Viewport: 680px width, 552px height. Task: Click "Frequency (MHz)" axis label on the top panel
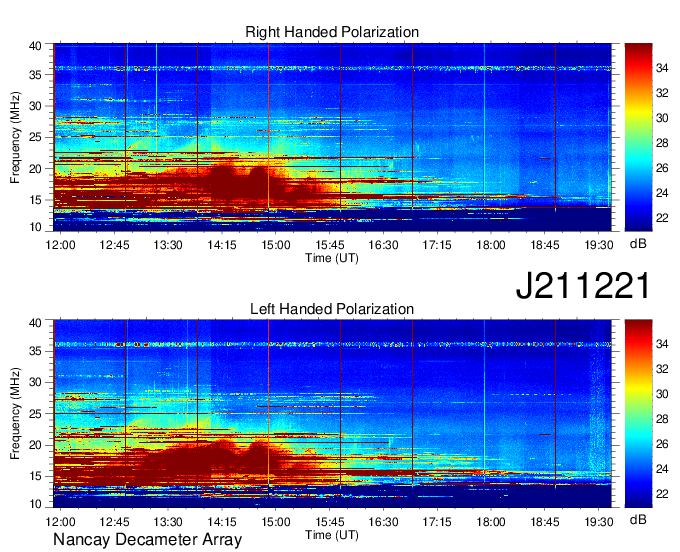(15, 137)
